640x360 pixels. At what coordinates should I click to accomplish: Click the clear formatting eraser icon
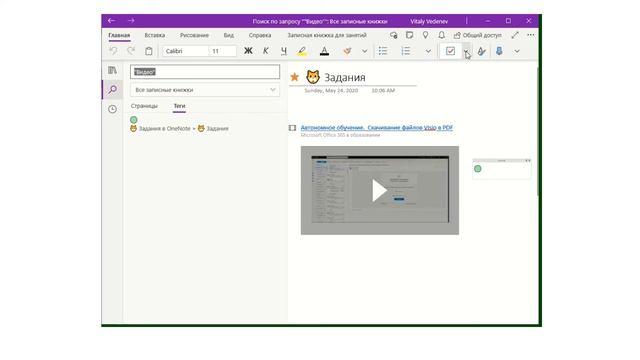(347, 51)
